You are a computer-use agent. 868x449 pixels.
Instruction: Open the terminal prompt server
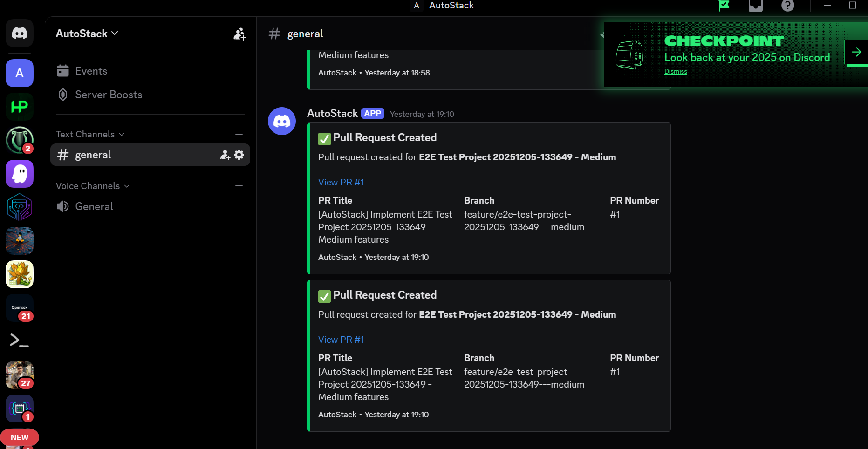[20, 341]
